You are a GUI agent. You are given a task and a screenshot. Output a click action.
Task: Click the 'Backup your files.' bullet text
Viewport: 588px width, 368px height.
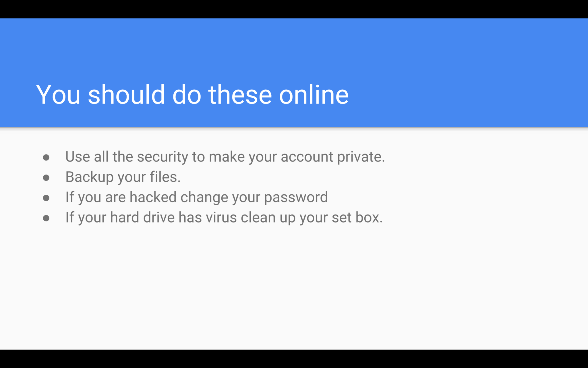[x=123, y=177]
